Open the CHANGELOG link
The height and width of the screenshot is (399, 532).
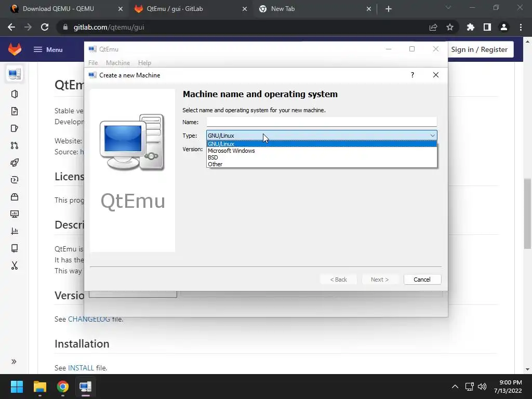pos(89,319)
